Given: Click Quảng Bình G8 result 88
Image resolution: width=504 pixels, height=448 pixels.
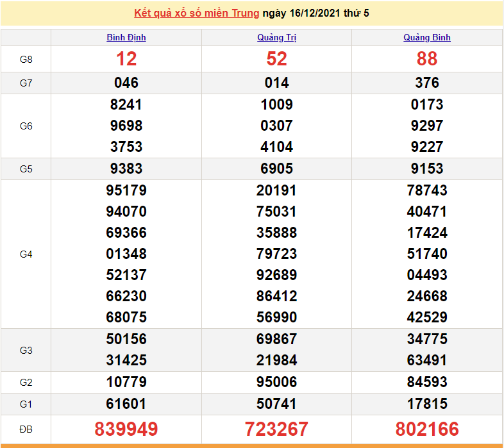Looking at the screenshot, I should tap(427, 59).
